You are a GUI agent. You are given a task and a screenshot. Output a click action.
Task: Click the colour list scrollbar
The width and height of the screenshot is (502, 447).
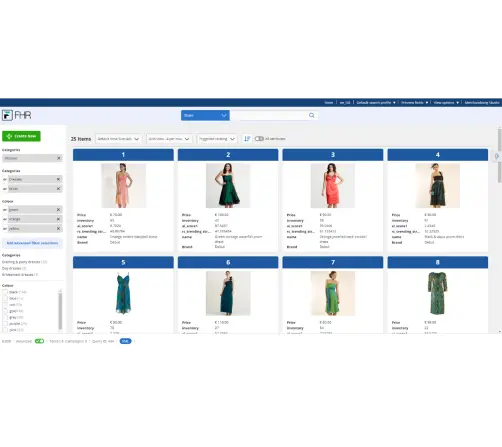pyautogui.click(x=60, y=311)
